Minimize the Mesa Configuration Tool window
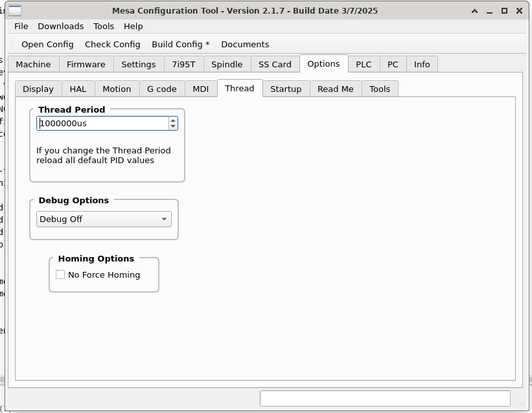This screenshot has width=532, height=413. tap(489, 11)
